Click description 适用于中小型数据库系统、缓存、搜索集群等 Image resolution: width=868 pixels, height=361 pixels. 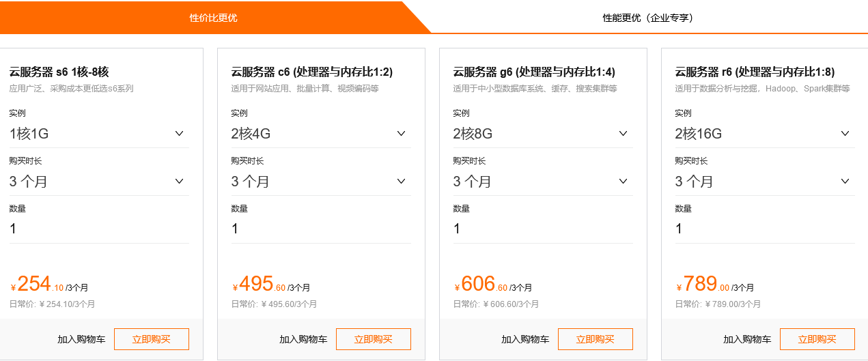click(535, 89)
